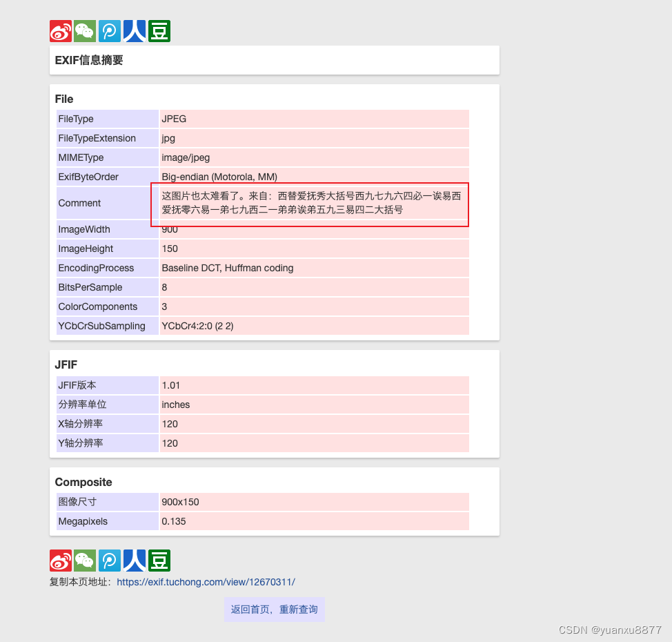
Task: Share to Douban via top 豆 icon
Action: pos(159,30)
